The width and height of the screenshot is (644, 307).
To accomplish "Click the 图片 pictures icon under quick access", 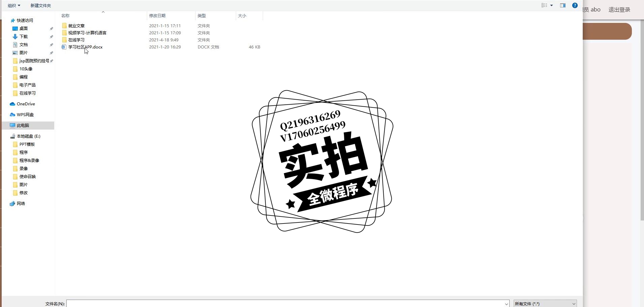I will (x=15, y=53).
